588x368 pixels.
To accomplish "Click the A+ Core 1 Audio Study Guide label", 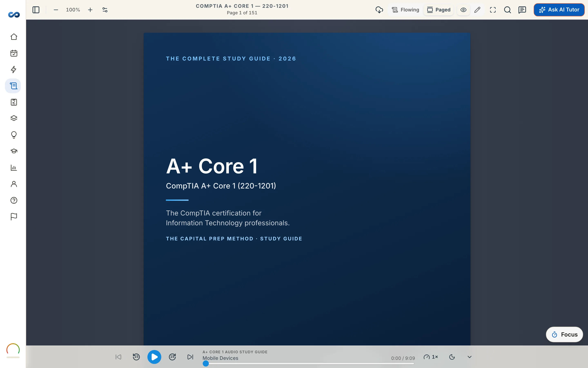I will coord(235,352).
